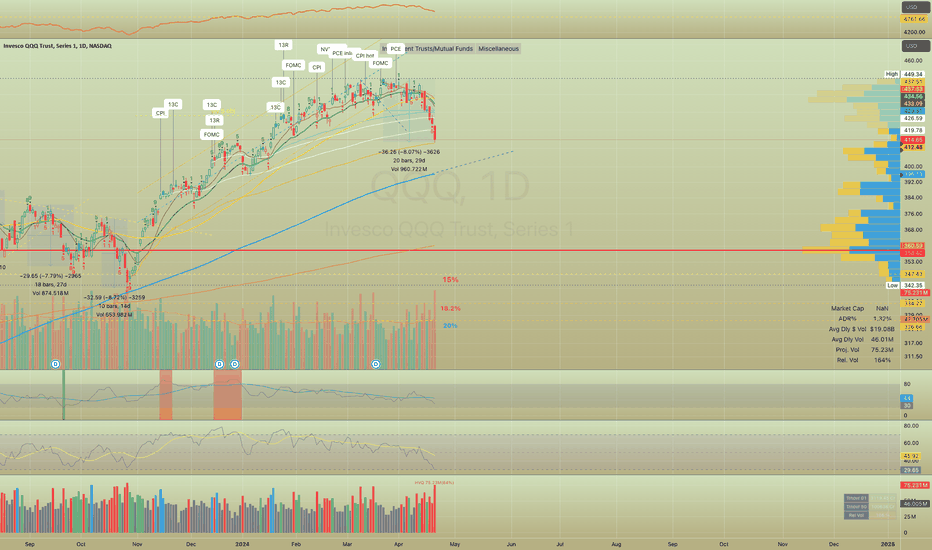
Task: Click the later December dividend marker before 2024
Action: 235,364
